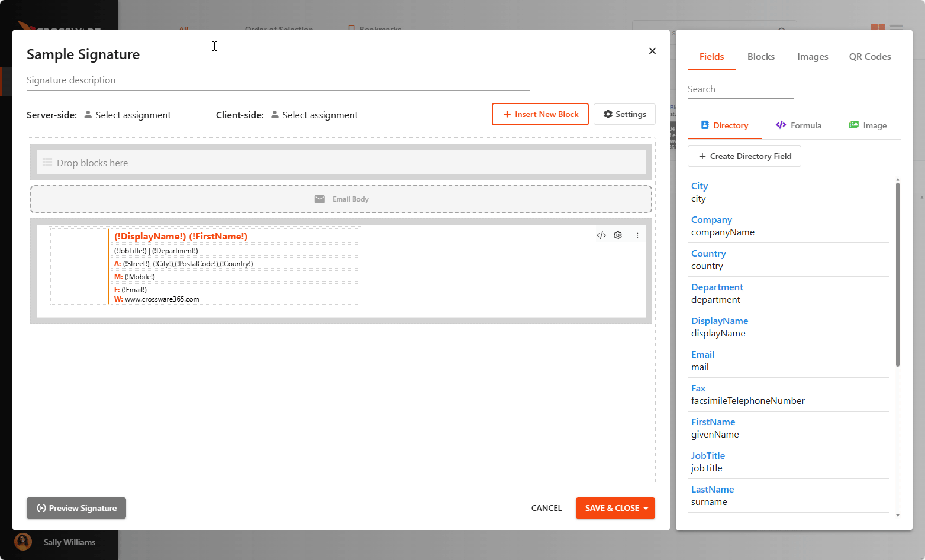Click Sally Williams' profile avatar
Image resolution: width=925 pixels, height=560 pixels.
click(23, 542)
